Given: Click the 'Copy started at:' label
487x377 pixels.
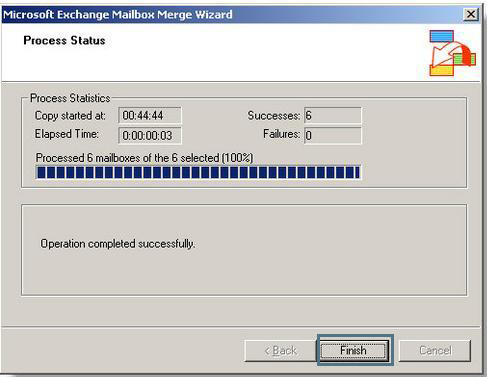Looking at the screenshot, I should coord(70,116).
